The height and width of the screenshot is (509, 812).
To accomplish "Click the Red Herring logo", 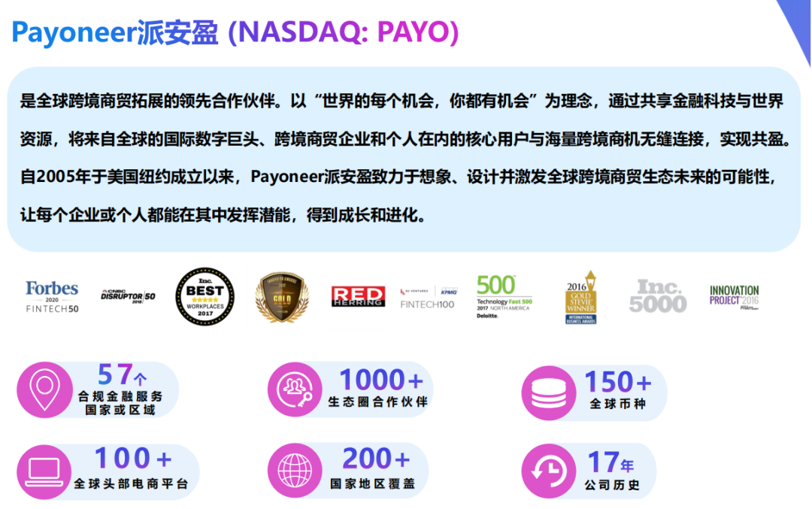I will pos(359,297).
